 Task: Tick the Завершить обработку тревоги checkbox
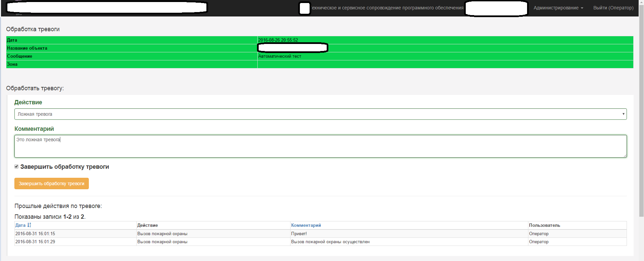tap(16, 166)
